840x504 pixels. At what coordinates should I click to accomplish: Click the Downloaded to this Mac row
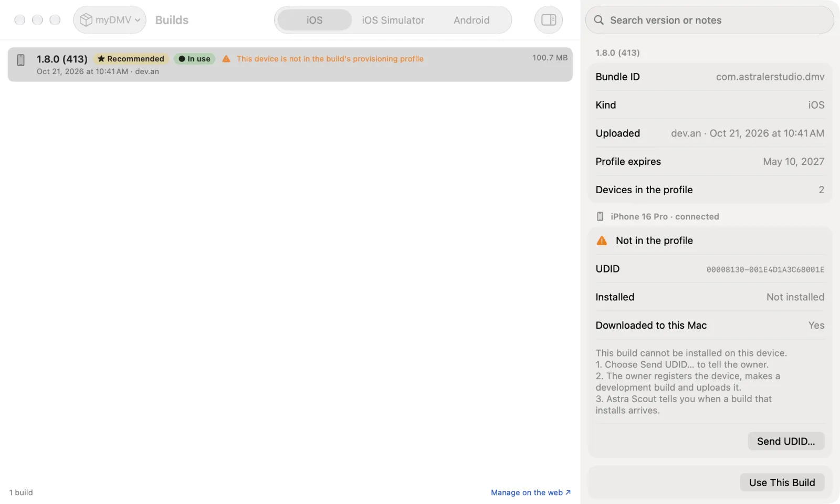(710, 325)
